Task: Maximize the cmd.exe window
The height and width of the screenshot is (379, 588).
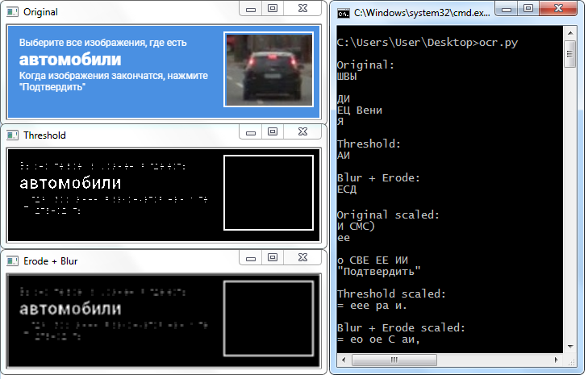Action: [x=528, y=9]
